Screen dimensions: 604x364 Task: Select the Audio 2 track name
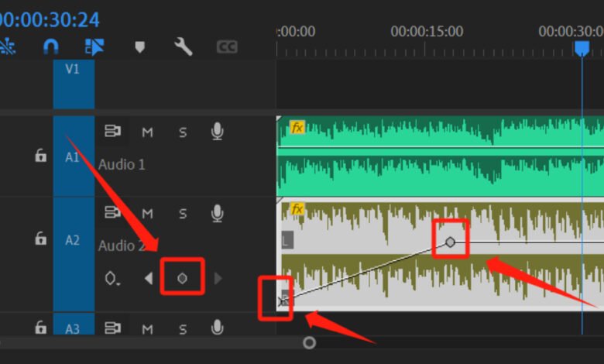(122, 246)
